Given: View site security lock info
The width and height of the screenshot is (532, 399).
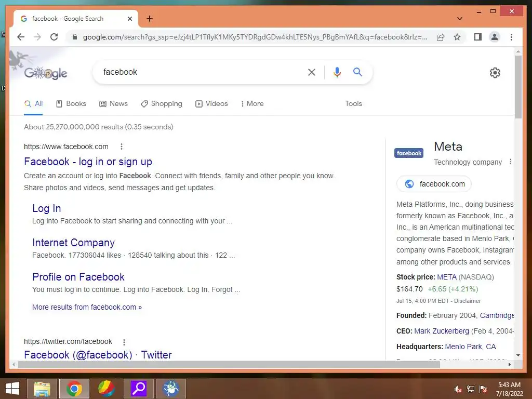Looking at the screenshot, I should coord(75,37).
